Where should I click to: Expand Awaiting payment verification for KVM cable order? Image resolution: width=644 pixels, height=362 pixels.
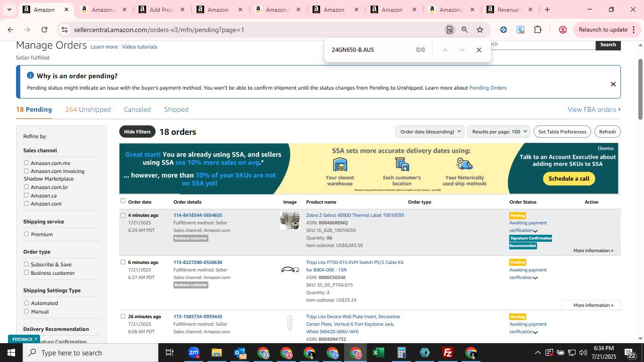(x=535, y=278)
